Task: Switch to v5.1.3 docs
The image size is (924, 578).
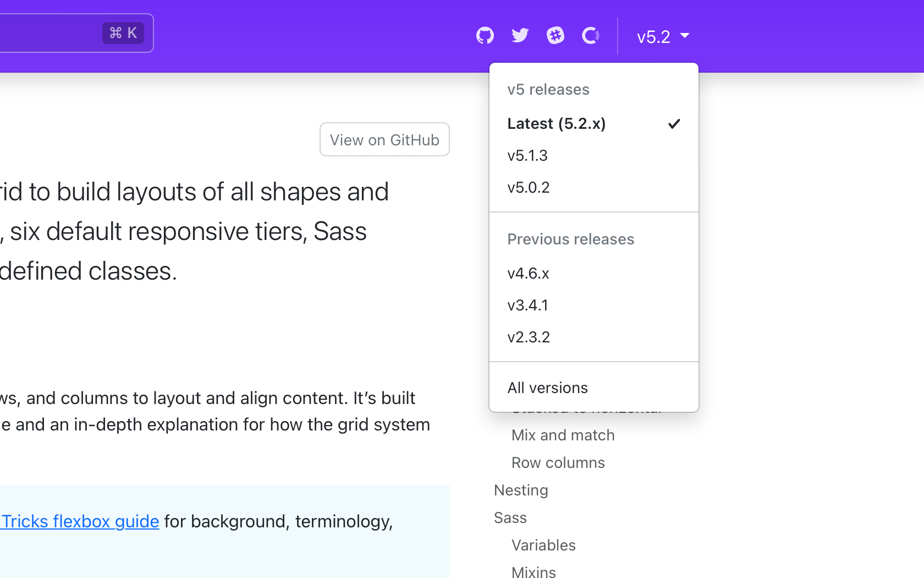Action: click(x=528, y=156)
